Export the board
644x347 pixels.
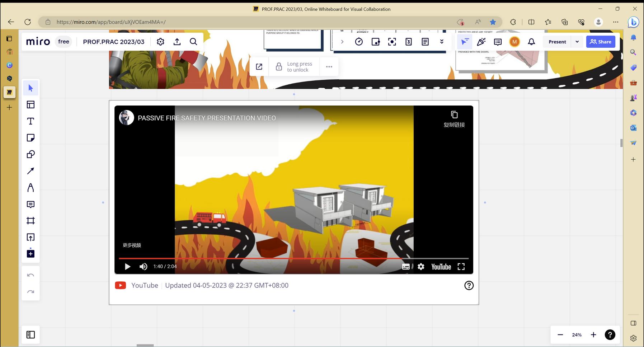point(177,42)
